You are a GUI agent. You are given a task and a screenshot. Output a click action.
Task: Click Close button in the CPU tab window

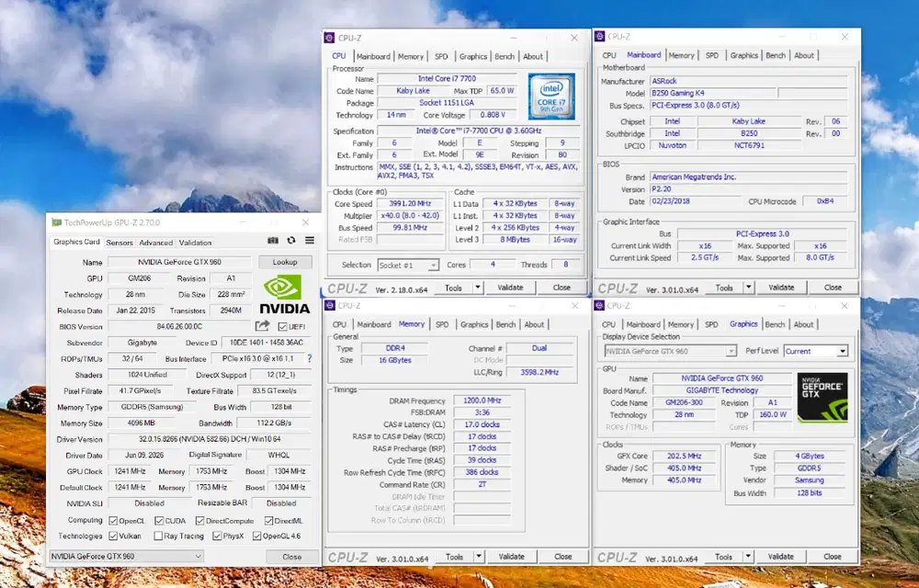[x=562, y=288]
